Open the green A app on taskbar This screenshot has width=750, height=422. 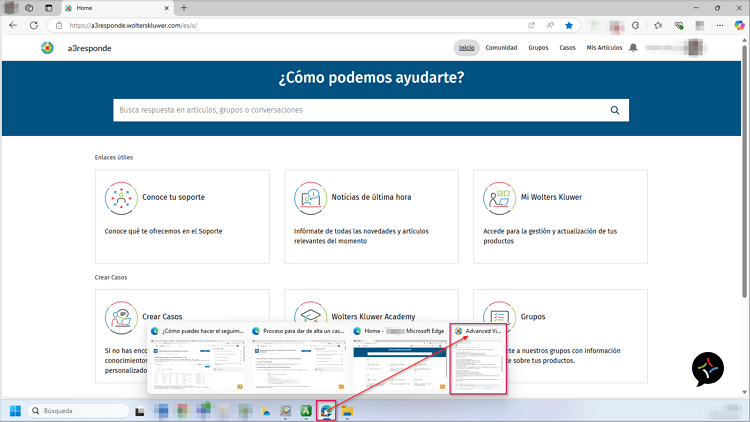coord(306,411)
